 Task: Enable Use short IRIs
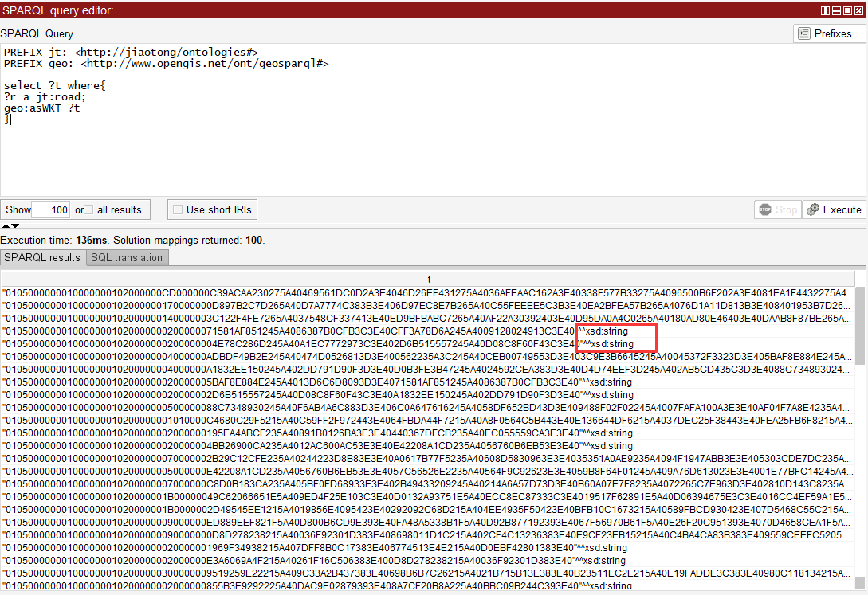(177, 209)
